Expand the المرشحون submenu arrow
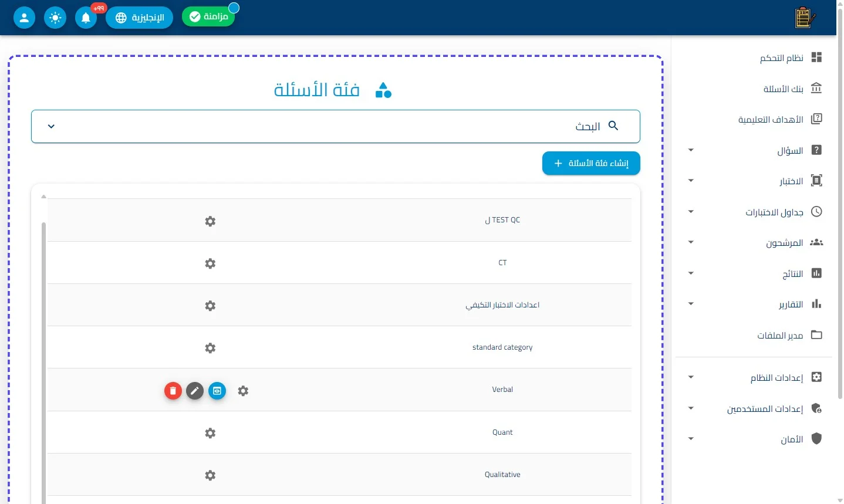 pos(691,242)
